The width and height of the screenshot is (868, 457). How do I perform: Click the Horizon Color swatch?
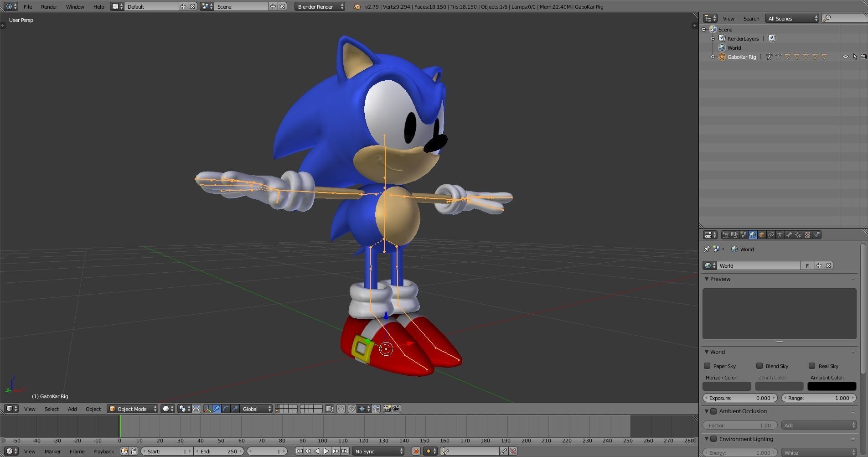pyautogui.click(x=727, y=386)
